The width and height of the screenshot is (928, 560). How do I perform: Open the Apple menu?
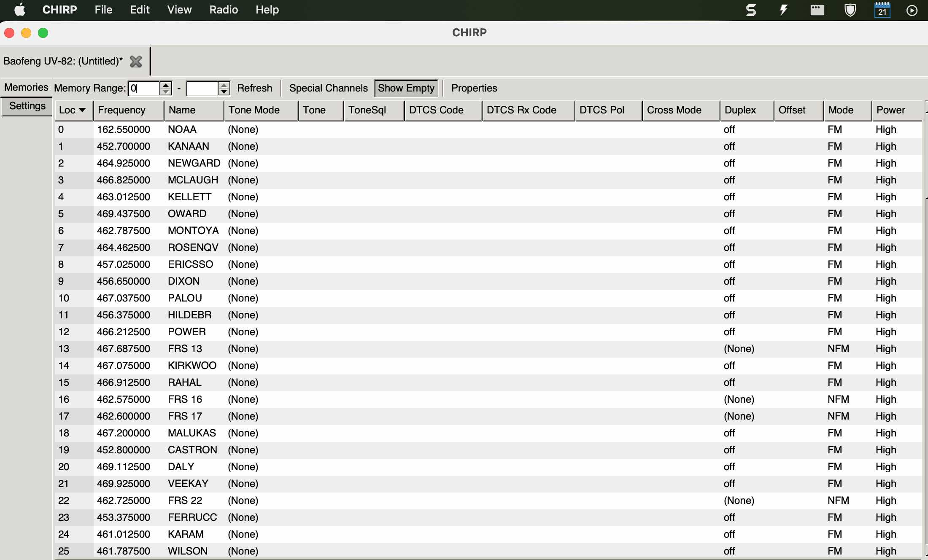click(x=20, y=10)
